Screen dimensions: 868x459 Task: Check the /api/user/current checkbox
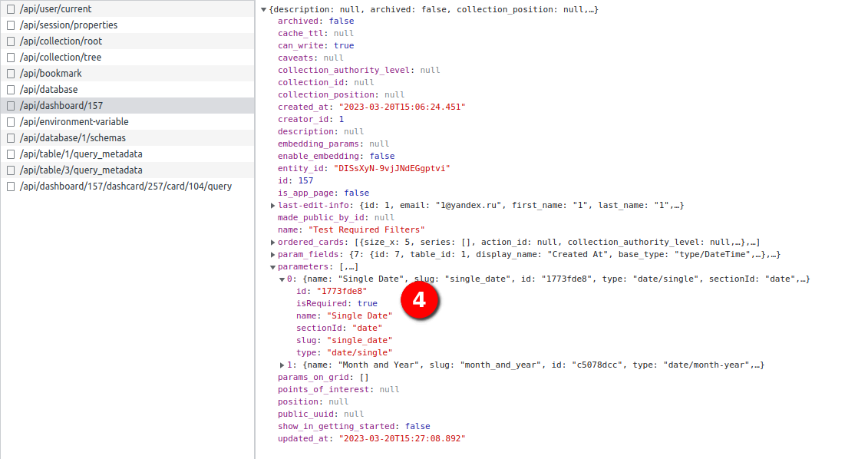[x=11, y=8]
